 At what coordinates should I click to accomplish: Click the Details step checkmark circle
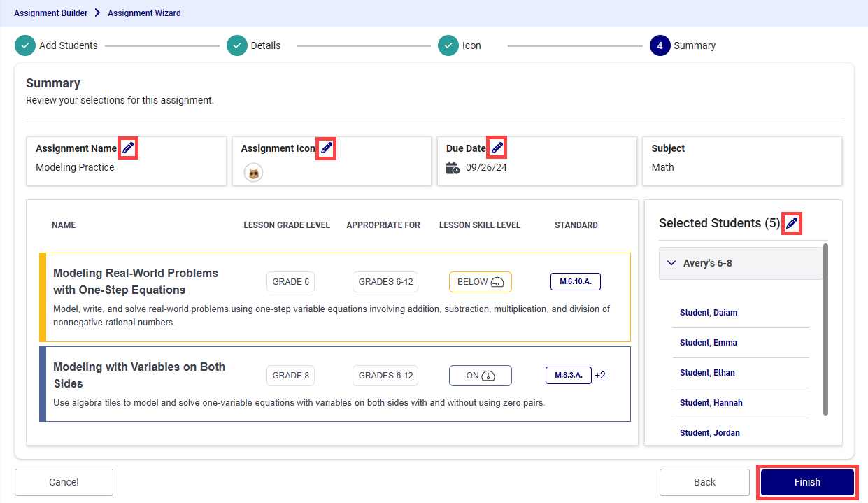(237, 45)
